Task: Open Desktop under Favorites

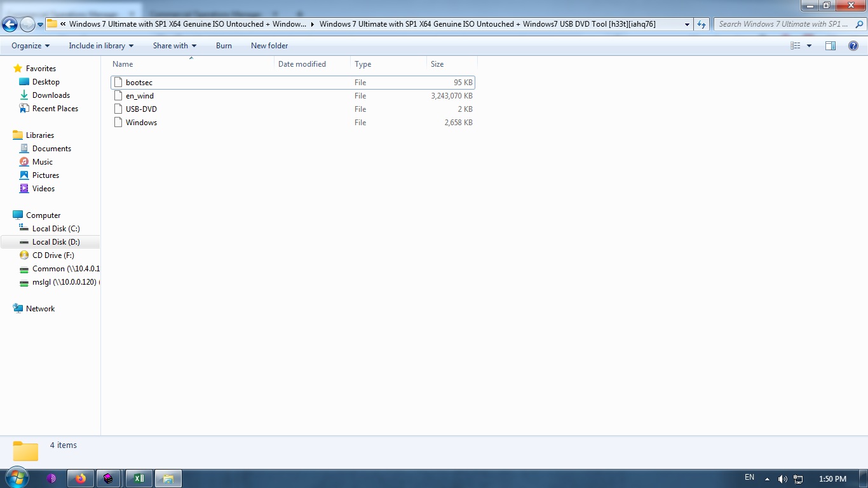Action: pyautogui.click(x=46, y=82)
